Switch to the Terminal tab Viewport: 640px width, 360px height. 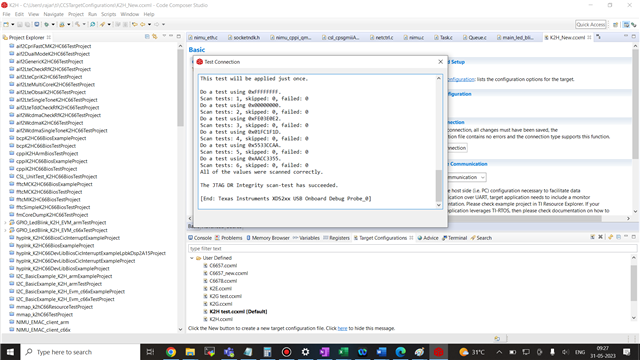454,238
